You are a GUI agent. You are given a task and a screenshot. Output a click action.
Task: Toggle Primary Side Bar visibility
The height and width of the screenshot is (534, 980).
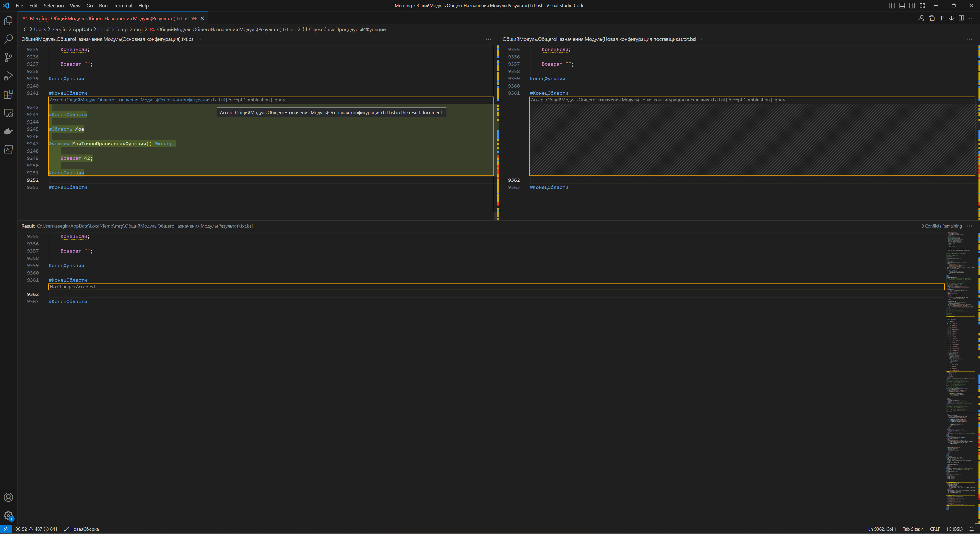coord(892,6)
